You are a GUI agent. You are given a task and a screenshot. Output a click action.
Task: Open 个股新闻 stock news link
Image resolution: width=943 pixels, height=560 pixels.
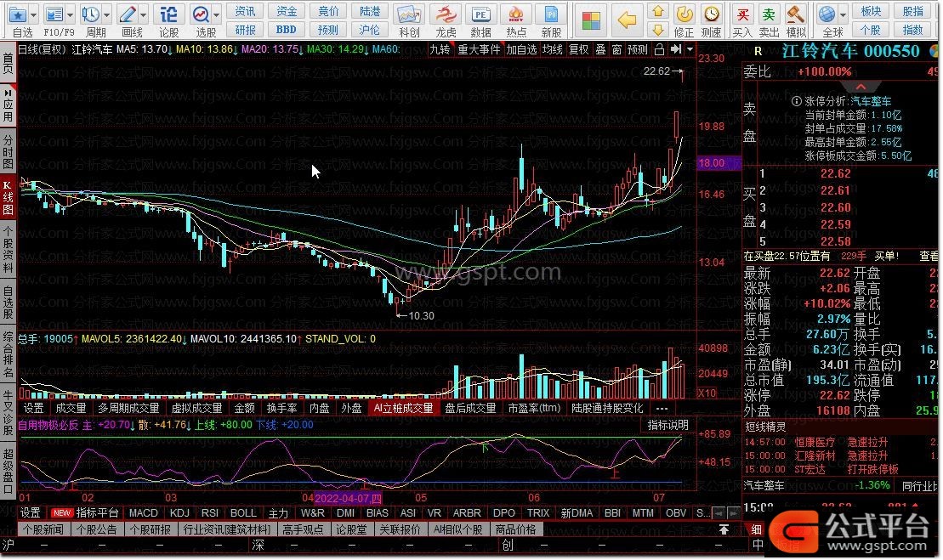[44, 529]
